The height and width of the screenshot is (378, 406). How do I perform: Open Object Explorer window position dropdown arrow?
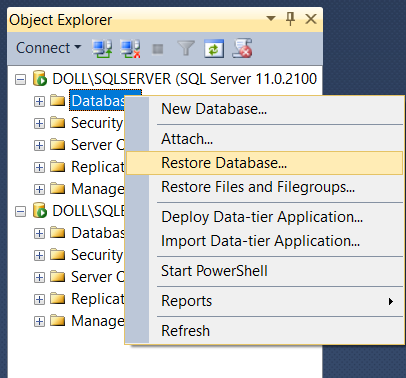pos(271,19)
